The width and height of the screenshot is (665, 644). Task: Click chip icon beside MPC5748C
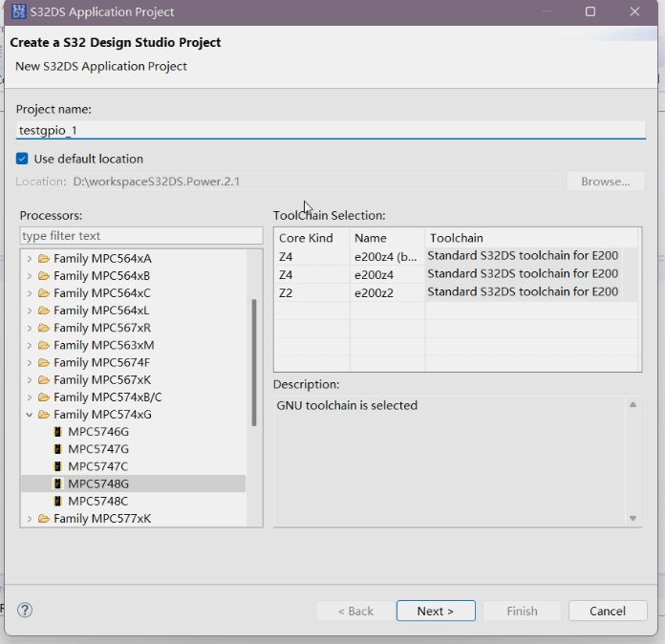[58, 501]
